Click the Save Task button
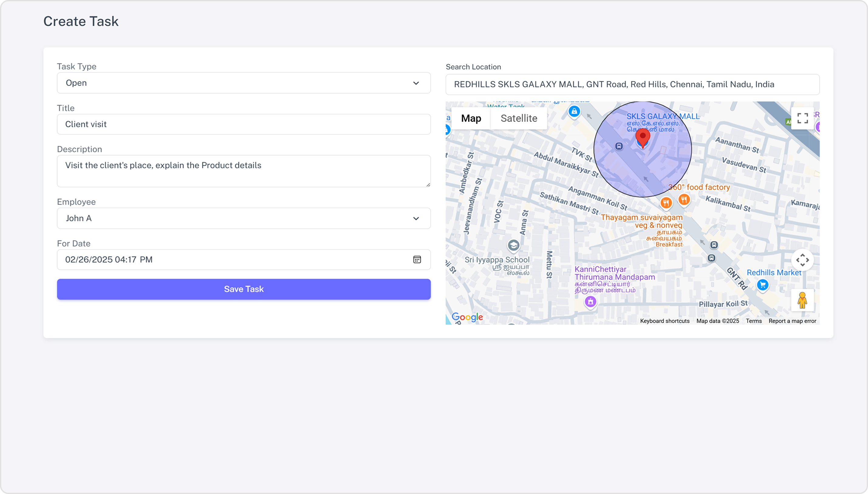 pos(244,289)
